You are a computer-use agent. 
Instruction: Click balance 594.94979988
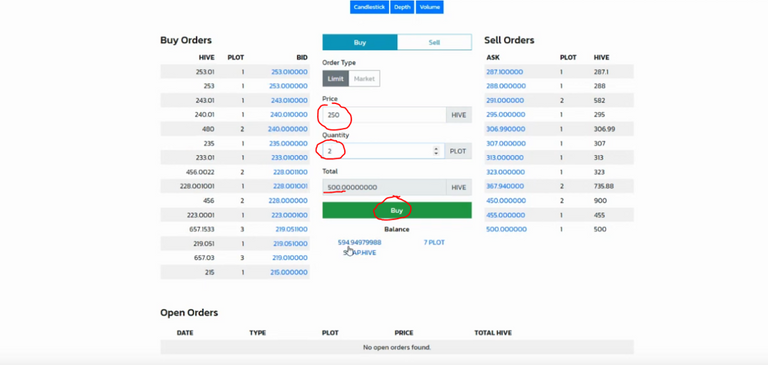pos(360,243)
